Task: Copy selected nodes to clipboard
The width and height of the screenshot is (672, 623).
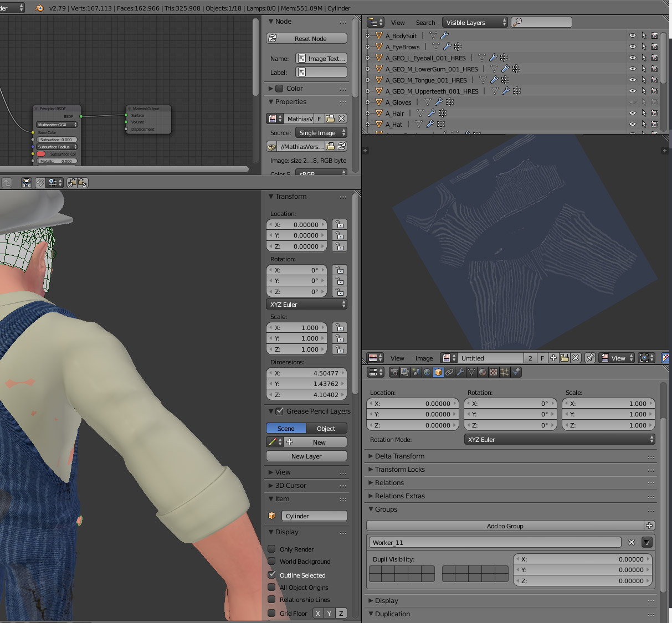Action: pyautogui.click(x=71, y=182)
